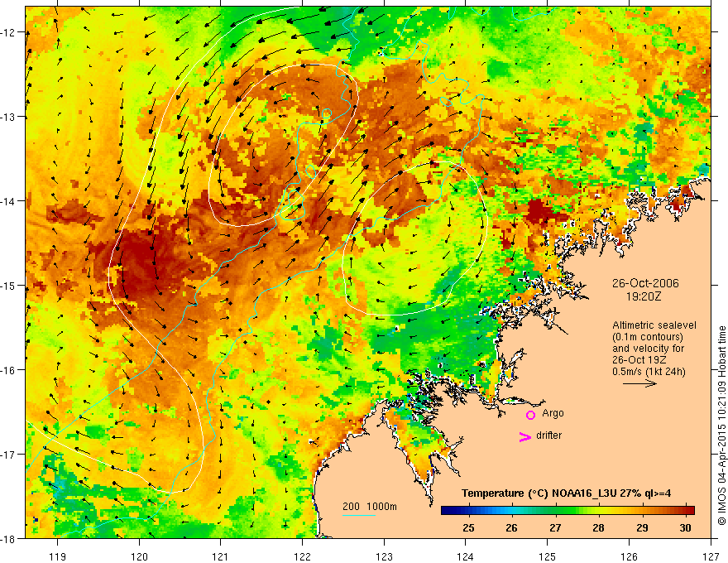This screenshot has height=563, width=728.
Task: Click the -15 latitude axis label
Action: click(8, 285)
